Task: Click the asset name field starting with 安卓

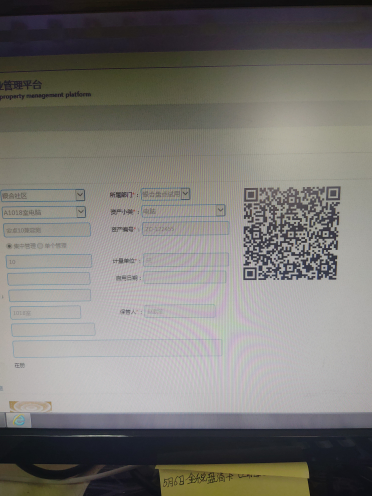Action: (47, 230)
